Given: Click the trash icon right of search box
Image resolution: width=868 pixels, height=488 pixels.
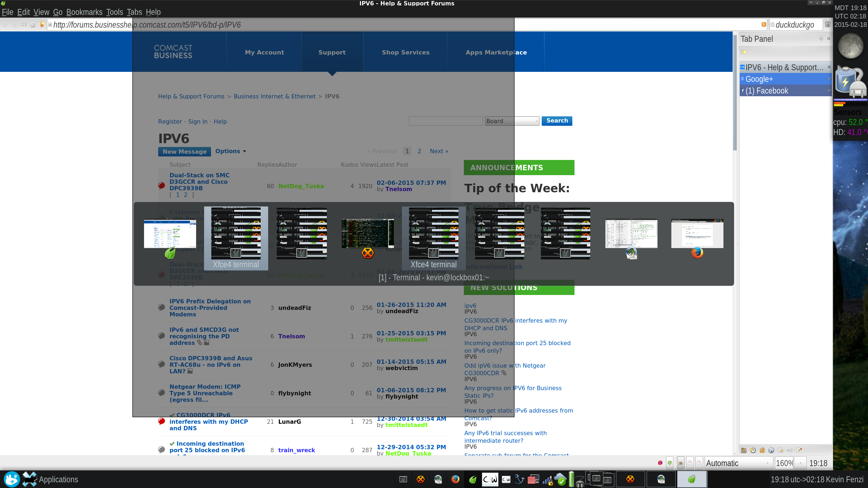Looking at the screenshot, I should click(827, 25).
